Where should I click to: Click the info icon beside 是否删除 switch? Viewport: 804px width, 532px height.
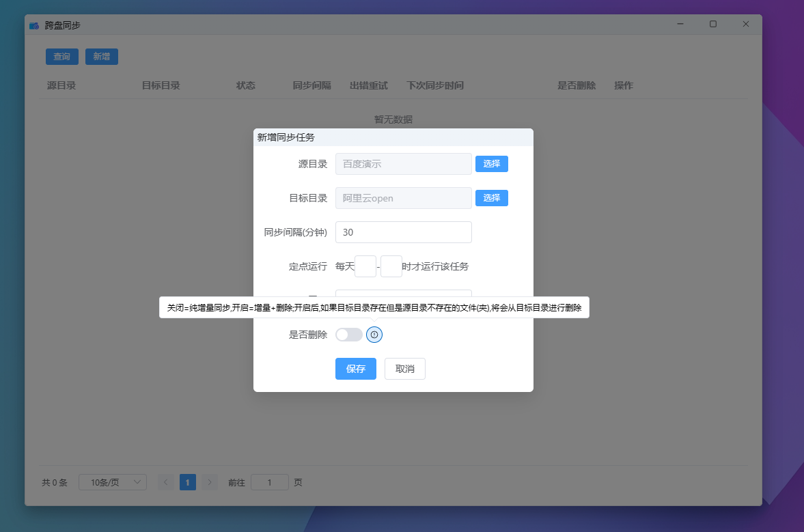click(374, 335)
